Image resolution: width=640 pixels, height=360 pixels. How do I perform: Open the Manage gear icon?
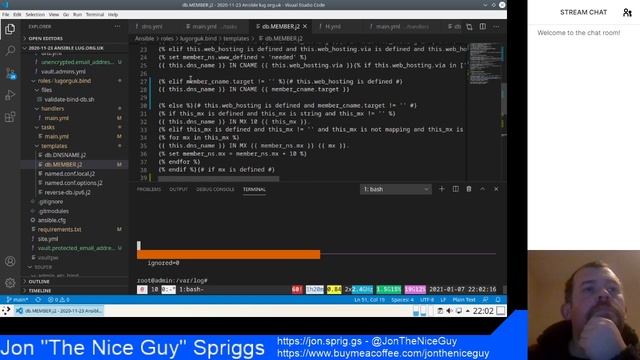tap(10, 282)
